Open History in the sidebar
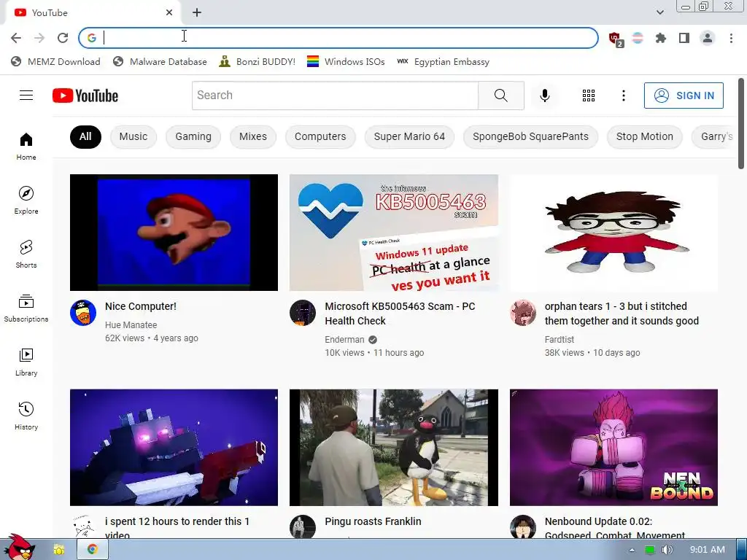This screenshot has height=560, width=747. point(26,416)
